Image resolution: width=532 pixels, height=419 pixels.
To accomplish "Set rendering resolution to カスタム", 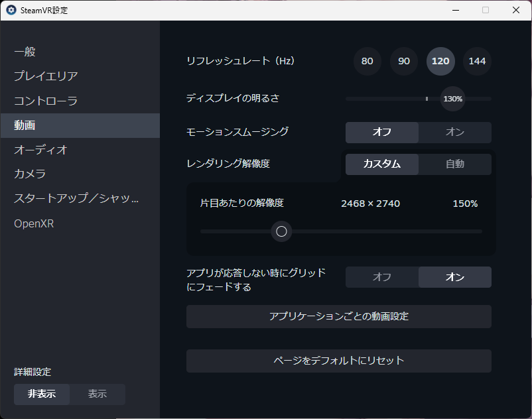I will coord(382,164).
